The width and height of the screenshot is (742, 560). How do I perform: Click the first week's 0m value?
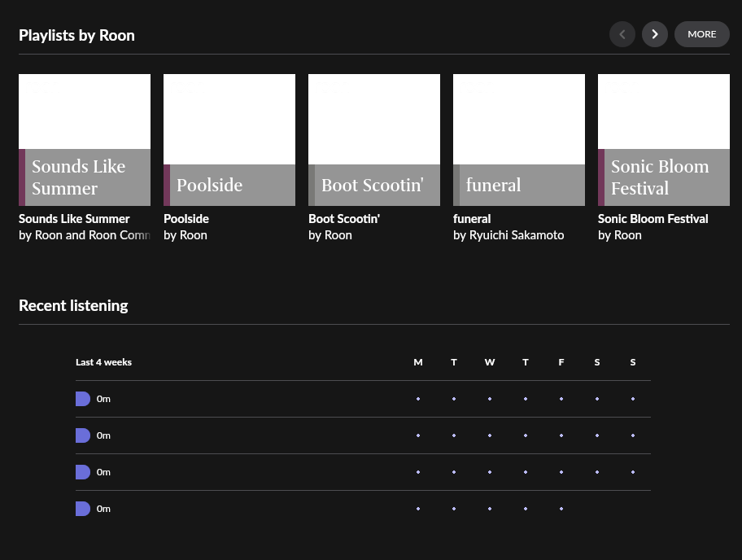(103, 399)
